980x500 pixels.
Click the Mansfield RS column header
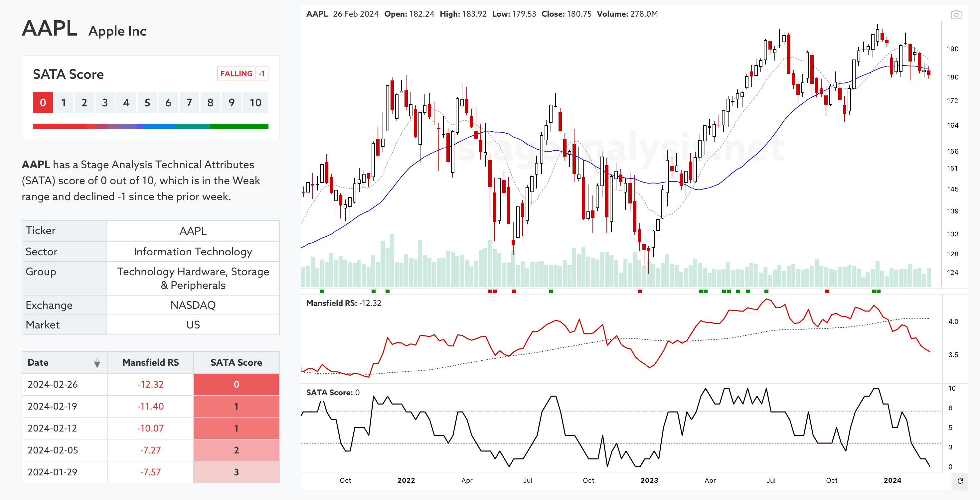click(x=151, y=362)
